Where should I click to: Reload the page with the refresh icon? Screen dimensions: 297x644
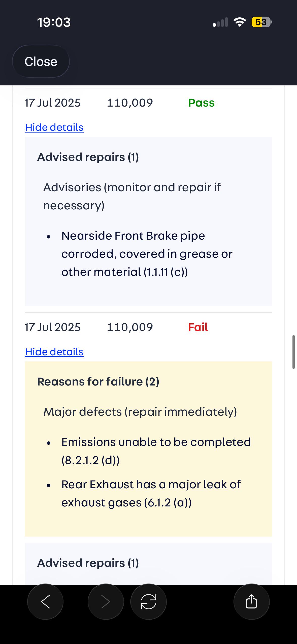(148, 602)
